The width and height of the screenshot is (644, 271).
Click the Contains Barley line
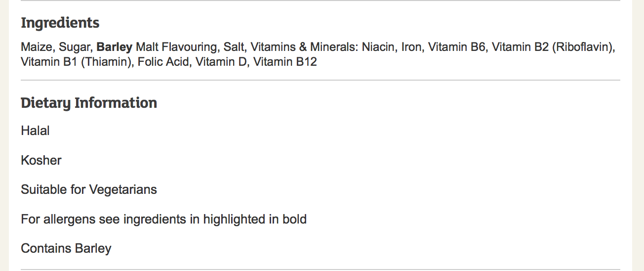[x=66, y=248]
